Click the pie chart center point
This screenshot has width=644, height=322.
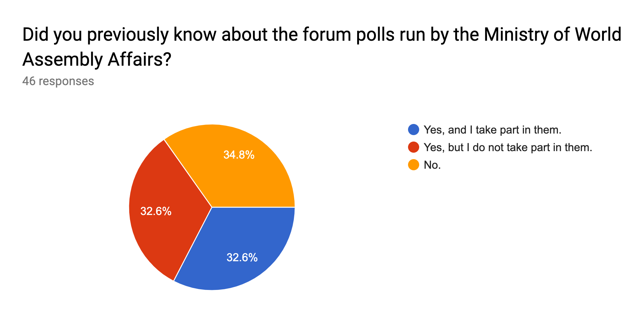(x=212, y=207)
